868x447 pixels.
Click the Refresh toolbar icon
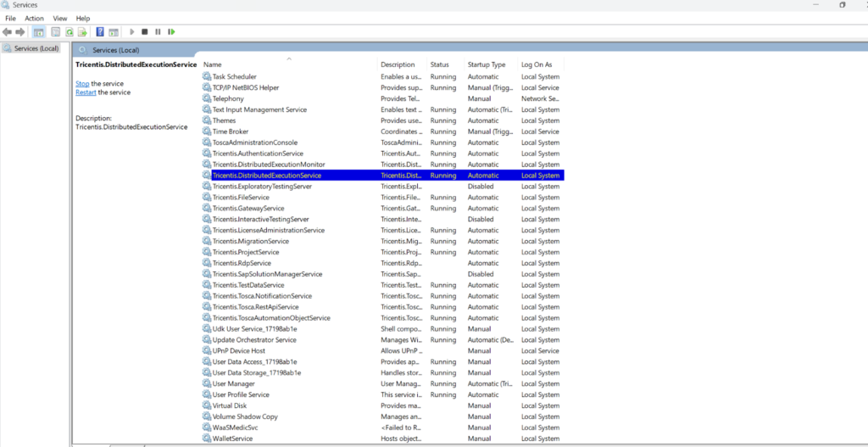70,32
